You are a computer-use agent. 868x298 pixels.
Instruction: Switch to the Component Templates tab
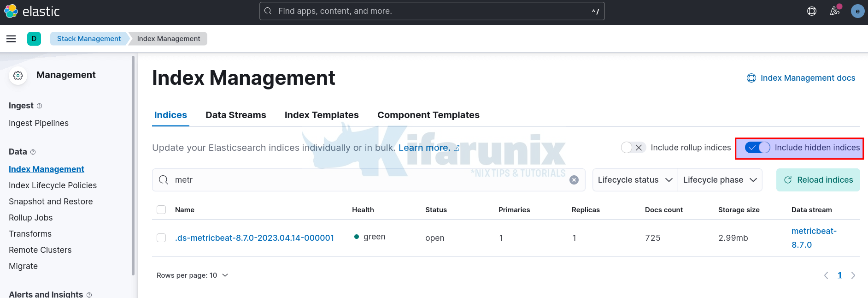tap(428, 115)
